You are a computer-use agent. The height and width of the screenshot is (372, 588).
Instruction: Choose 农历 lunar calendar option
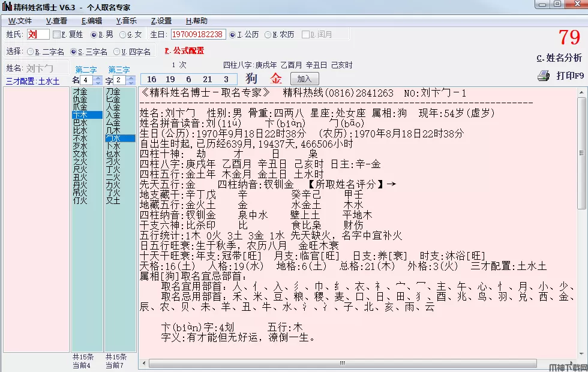point(268,35)
